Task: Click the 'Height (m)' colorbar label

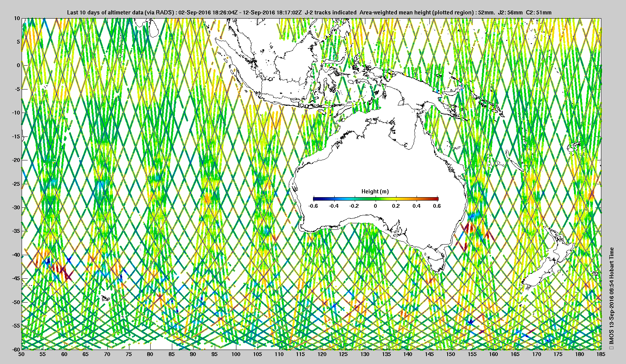Action: pos(375,191)
